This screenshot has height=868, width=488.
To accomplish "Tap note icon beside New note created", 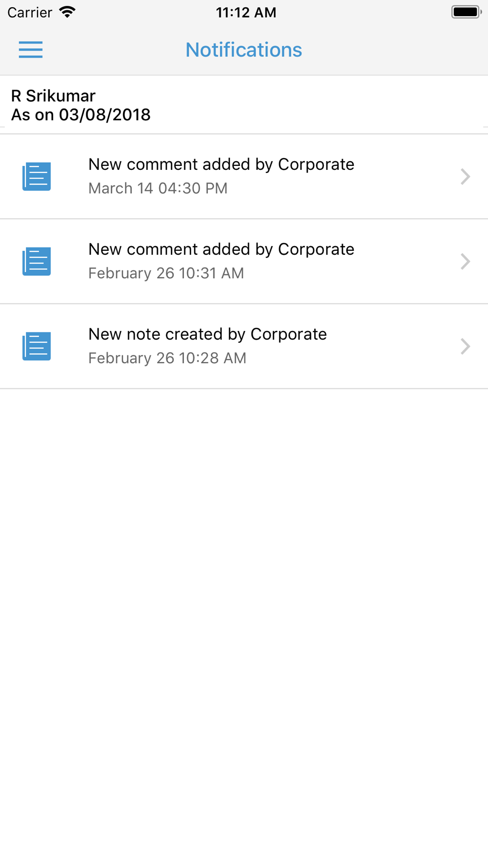I will 37,346.
